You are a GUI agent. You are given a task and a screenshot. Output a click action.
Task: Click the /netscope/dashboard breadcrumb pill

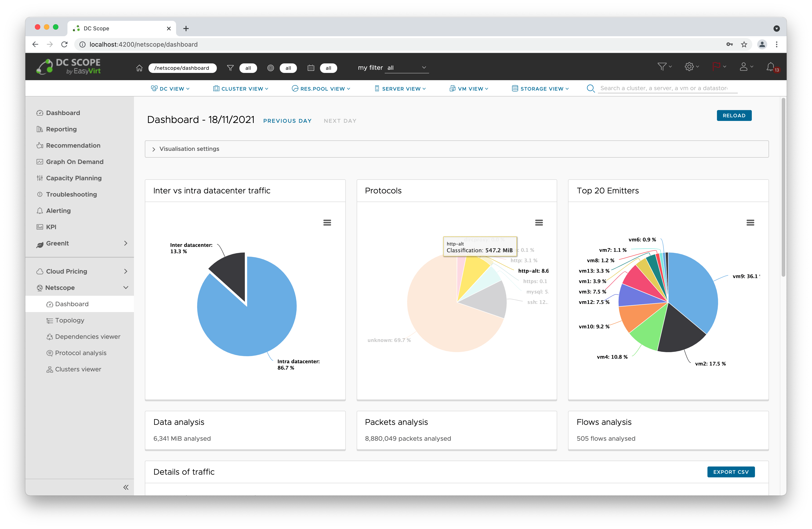click(x=182, y=68)
